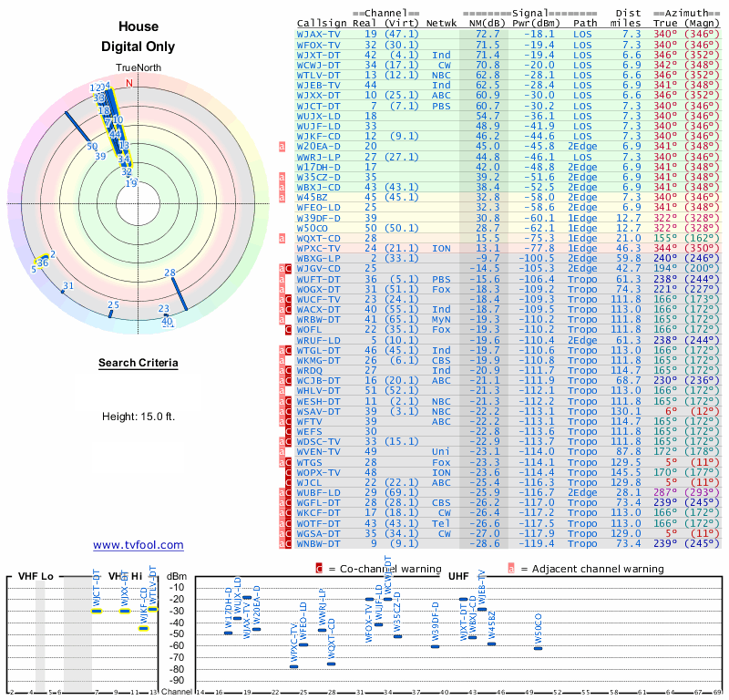
Task: Click the W50CO marker in the UHF spectrum chart
Action: [538, 648]
